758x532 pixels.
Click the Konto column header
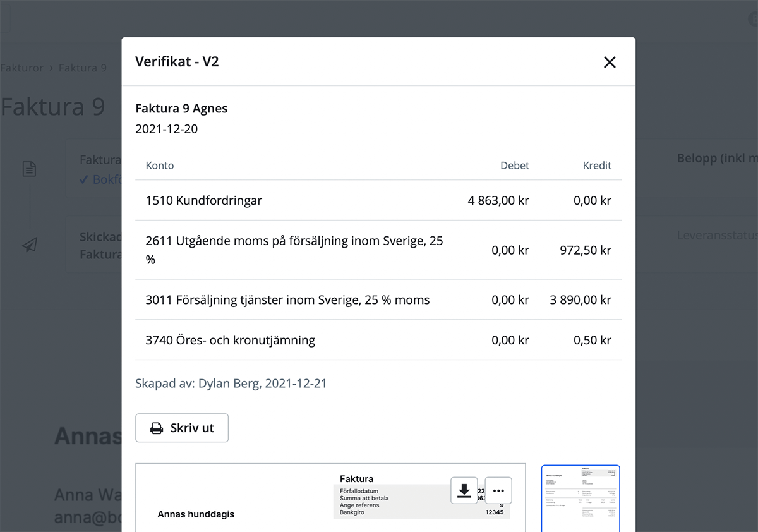pos(159,166)
